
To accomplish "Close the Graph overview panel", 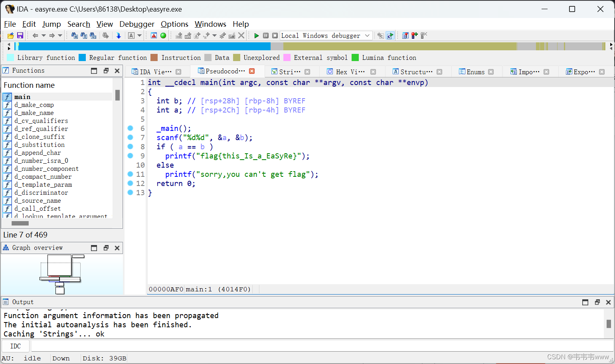I will [x=117, y=248].
